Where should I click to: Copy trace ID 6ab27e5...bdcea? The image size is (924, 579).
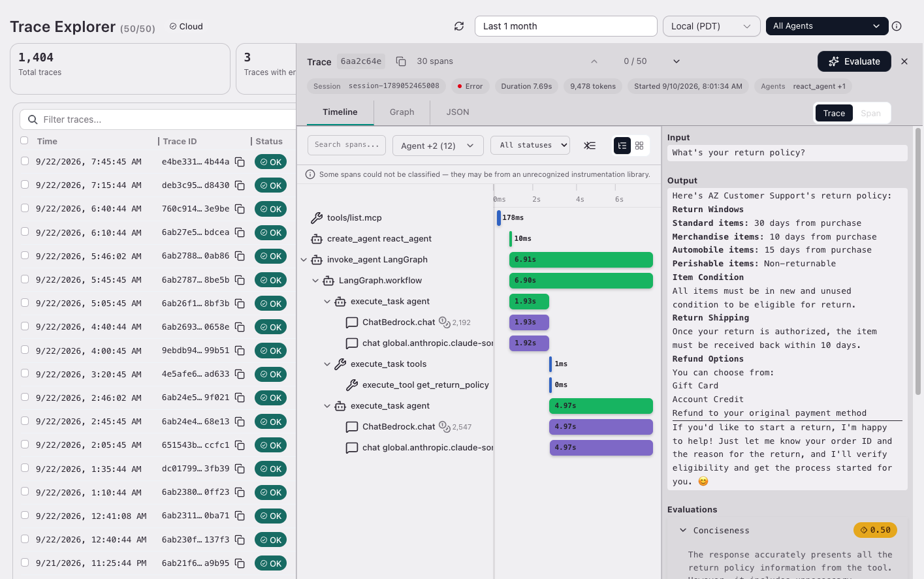(x=240, y=232)
